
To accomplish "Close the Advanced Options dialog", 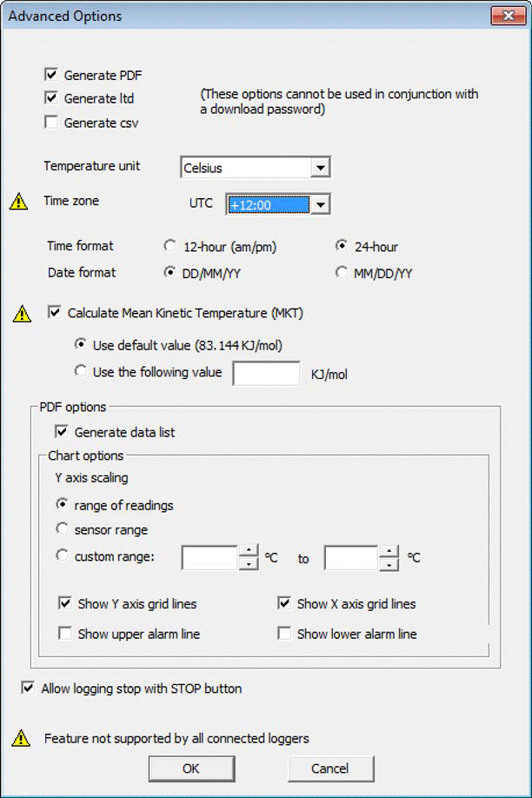I will click(x=509, y=15).
